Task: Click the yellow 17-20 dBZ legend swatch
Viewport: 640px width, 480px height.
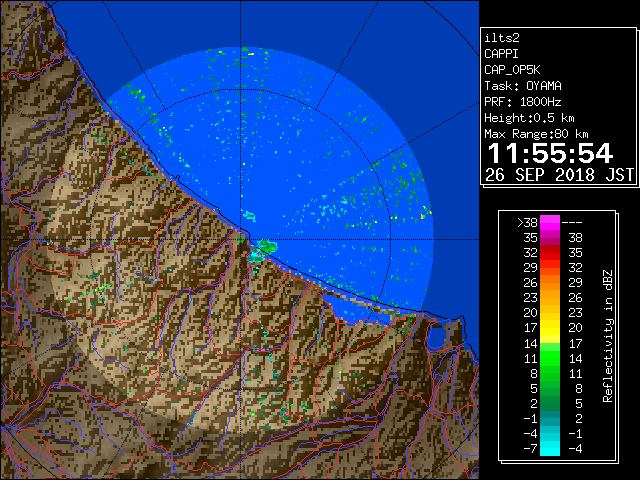Action: tap(550, 328)
